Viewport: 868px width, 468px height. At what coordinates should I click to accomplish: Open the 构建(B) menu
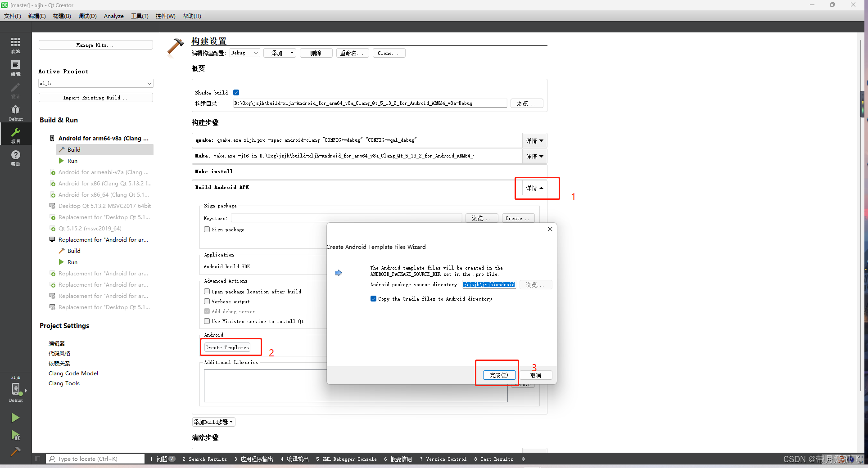(x=62, y=16)
